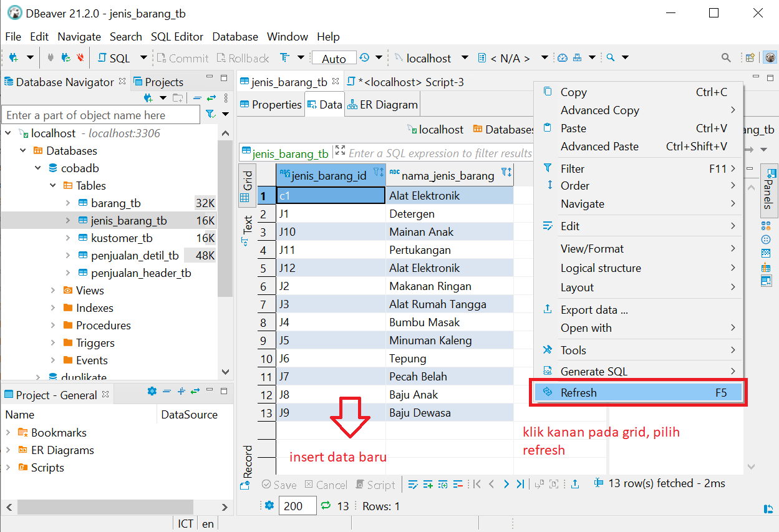
Task: Click the refresh arrows next to fetch count
Action: (327, 506)
